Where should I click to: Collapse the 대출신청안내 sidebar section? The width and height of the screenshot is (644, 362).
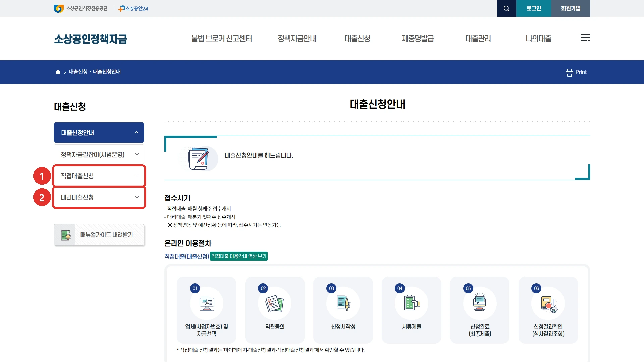(99, 133)
